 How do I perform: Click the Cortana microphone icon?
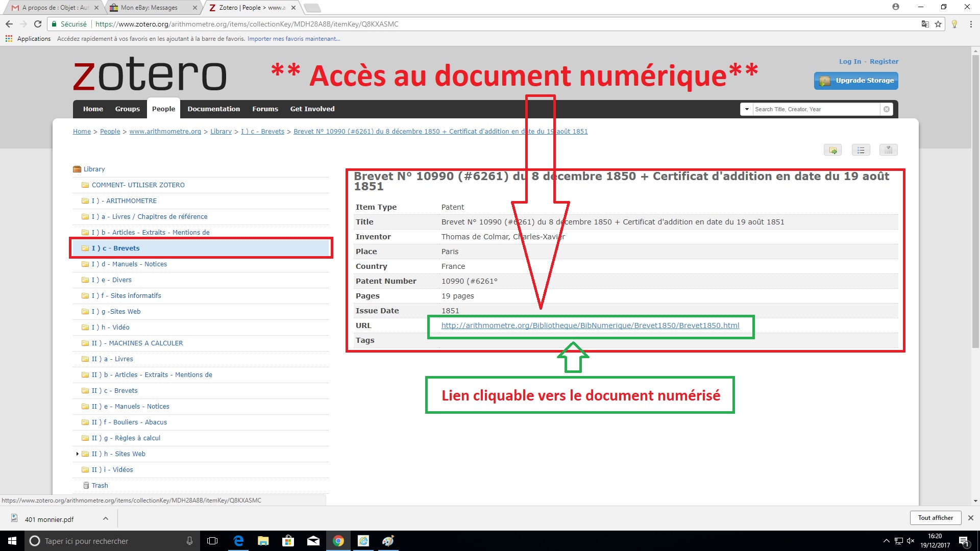click(x=189, y=541)
